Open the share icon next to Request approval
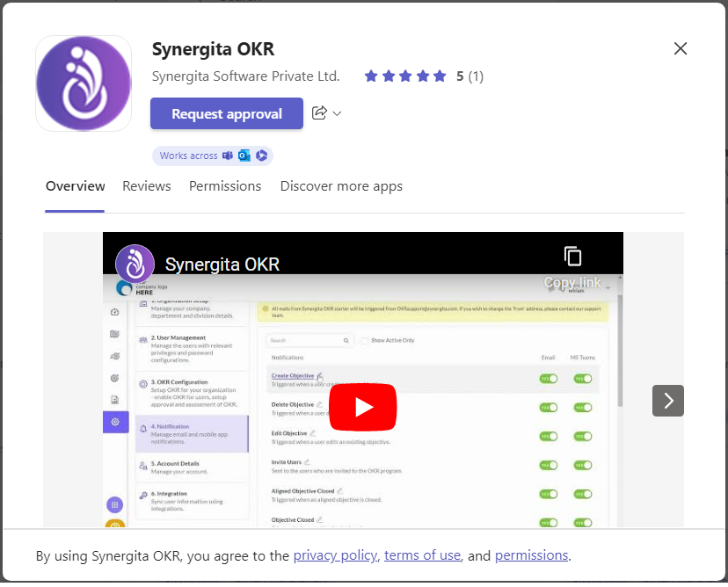 (319, 112)
